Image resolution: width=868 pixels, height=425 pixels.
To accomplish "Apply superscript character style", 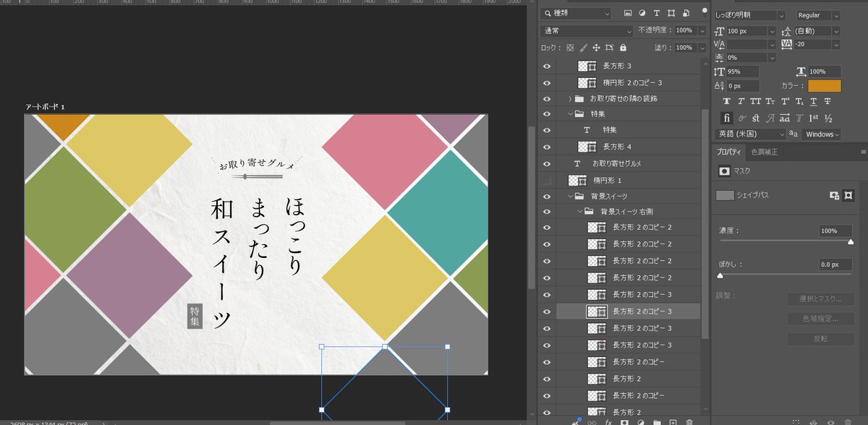I will point(785,102).
